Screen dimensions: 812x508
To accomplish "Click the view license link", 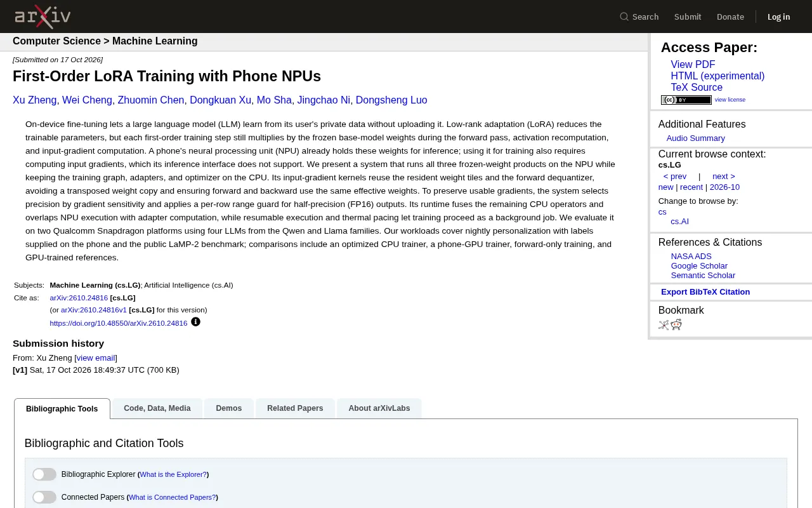I will (x=730, y=100).
